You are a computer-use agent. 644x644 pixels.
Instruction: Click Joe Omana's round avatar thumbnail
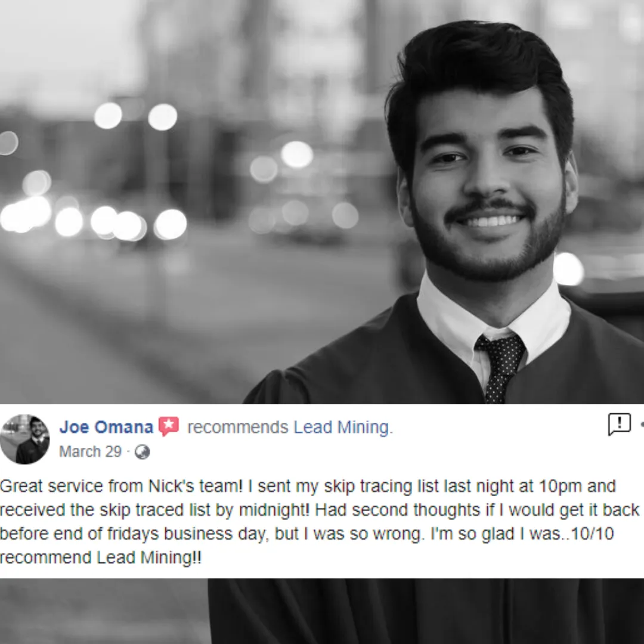(x=24, y=439)
